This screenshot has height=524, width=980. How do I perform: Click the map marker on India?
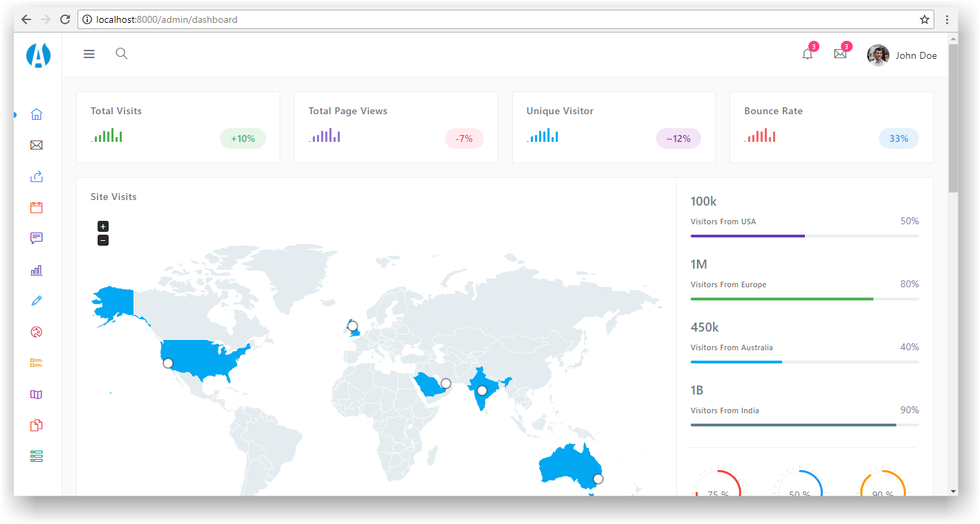(482, 390)
